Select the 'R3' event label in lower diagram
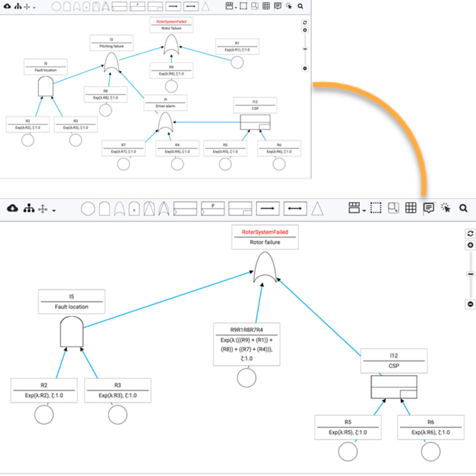This screenshot has width=476, height=476. pos(118,390)
